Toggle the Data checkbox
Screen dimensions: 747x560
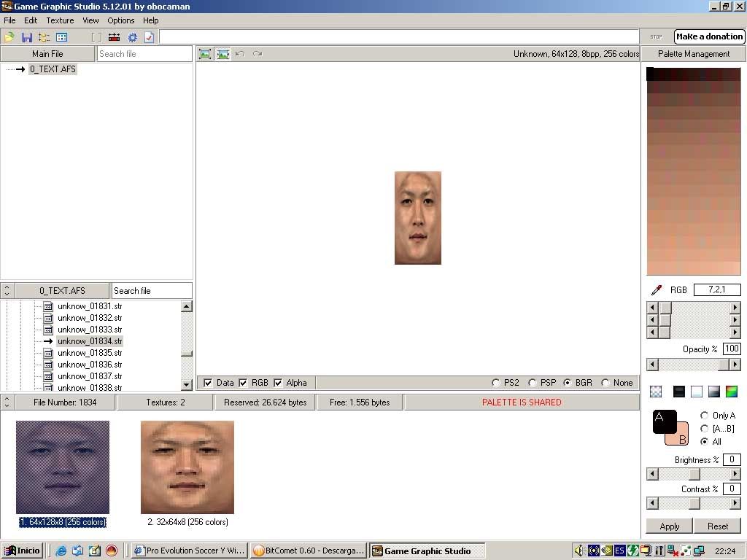click(208, 383)
